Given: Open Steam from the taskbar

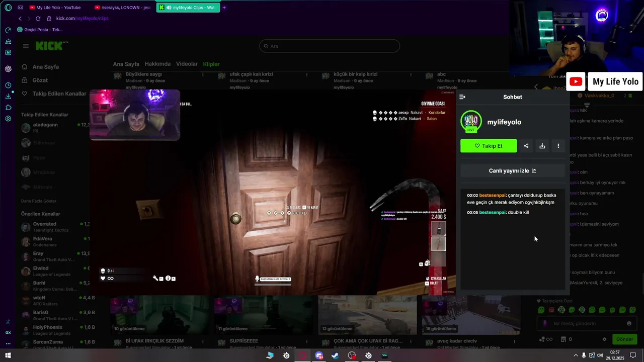Looking at the screenshot, I should pyautogui.click(x=335, y=355).
